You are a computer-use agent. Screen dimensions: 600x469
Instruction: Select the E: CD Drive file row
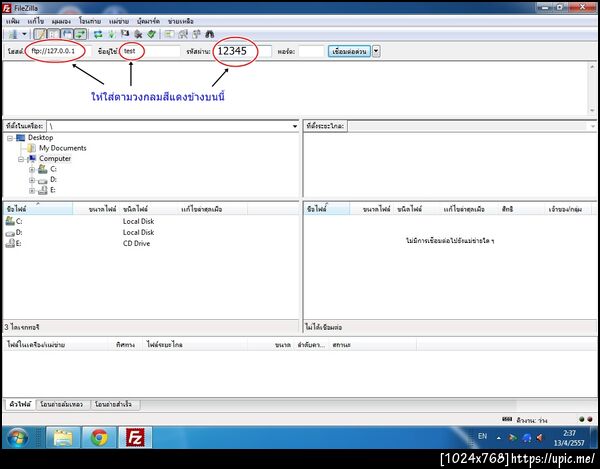coord(151,243)
